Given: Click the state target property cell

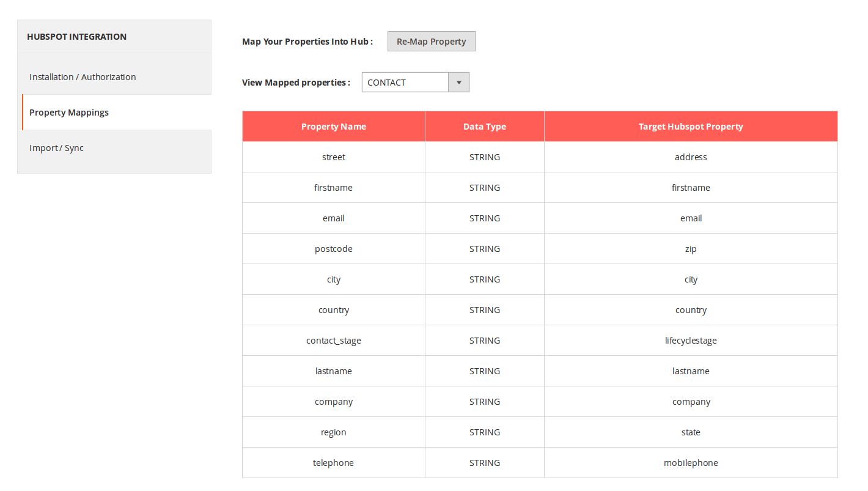Looking at the screenshot, I should point(691,432).
